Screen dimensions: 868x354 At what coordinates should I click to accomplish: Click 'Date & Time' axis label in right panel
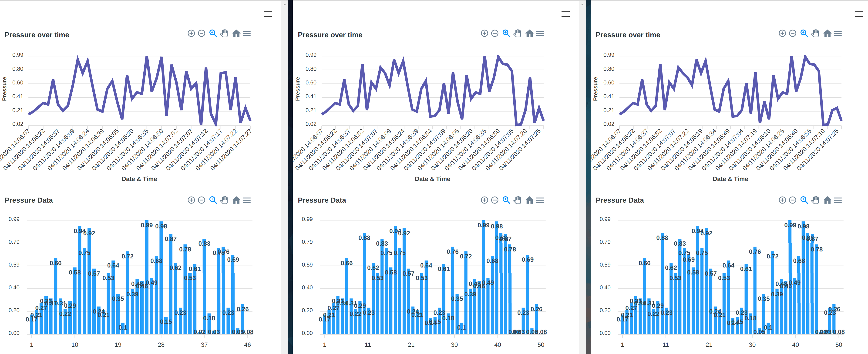730,179
